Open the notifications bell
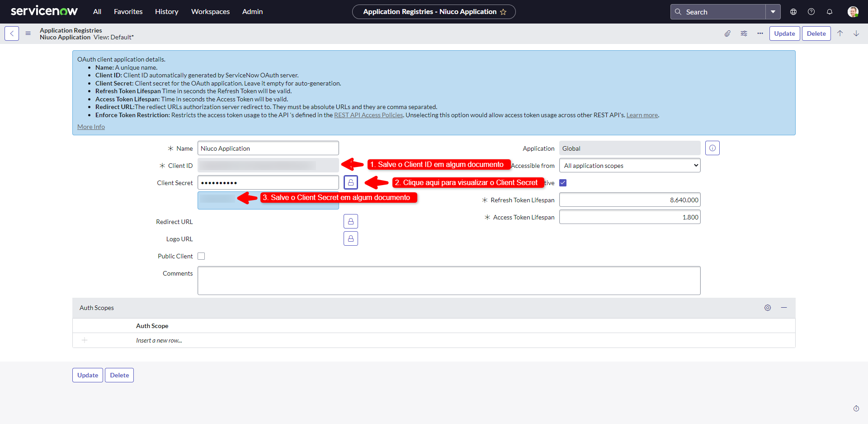This screenshot has width=868, height=424. pos(830,12)
